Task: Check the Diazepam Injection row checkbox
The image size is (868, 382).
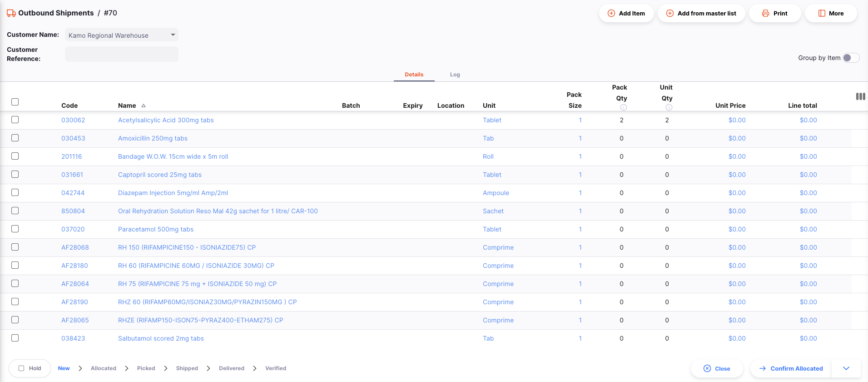Action: (x=15, y=192)
